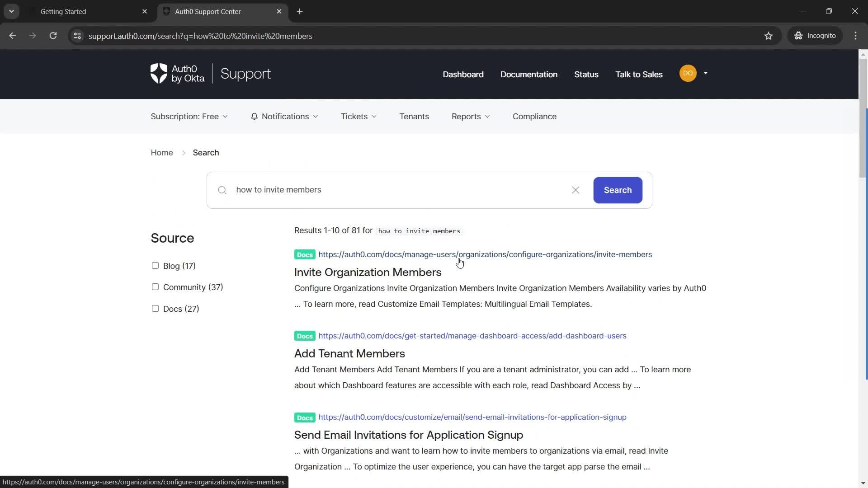Click Talk to Sales
Image resolution: width=868 pixels, height=488 pixels.
click(x=639, y=75)
